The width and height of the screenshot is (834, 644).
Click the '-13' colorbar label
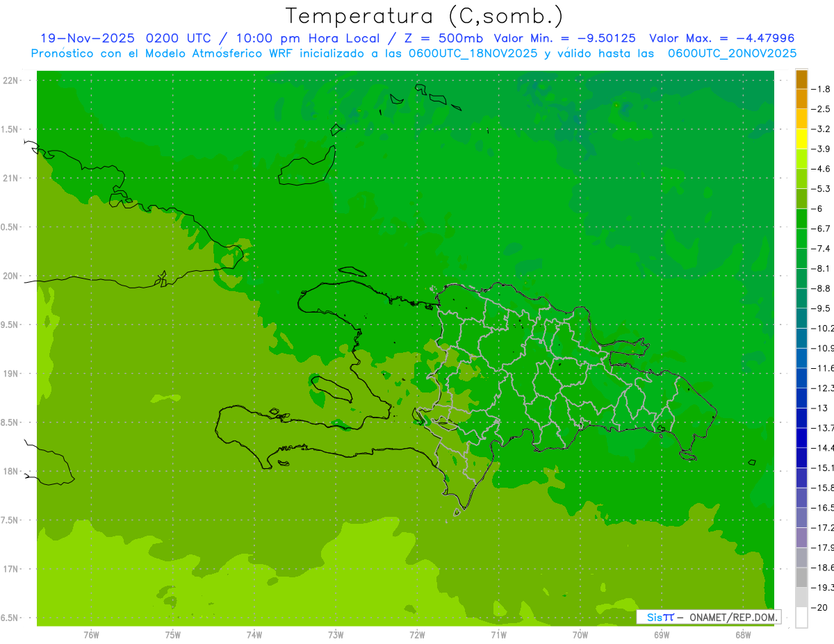(819, 408)
